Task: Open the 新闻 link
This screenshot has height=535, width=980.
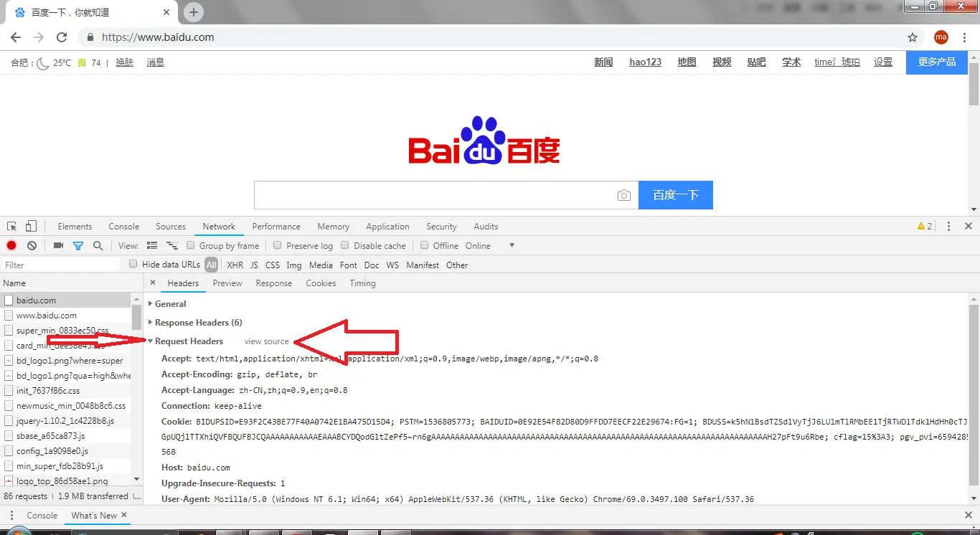Action: tap(603, 62)
